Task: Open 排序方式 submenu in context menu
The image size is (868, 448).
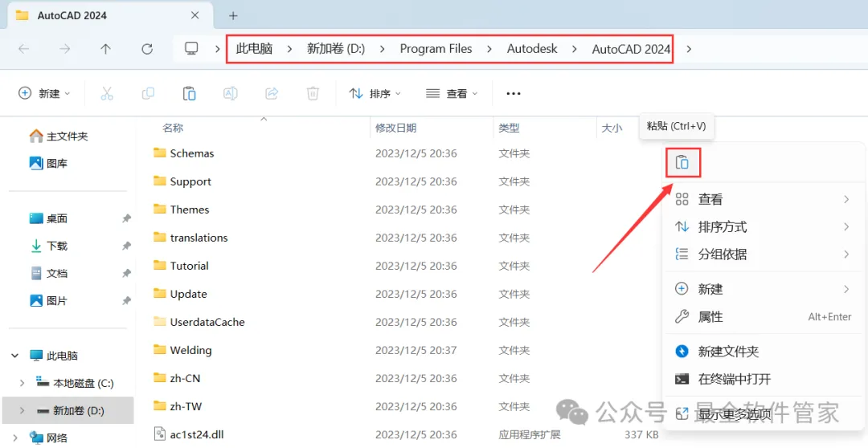Action: coord(763,226)
